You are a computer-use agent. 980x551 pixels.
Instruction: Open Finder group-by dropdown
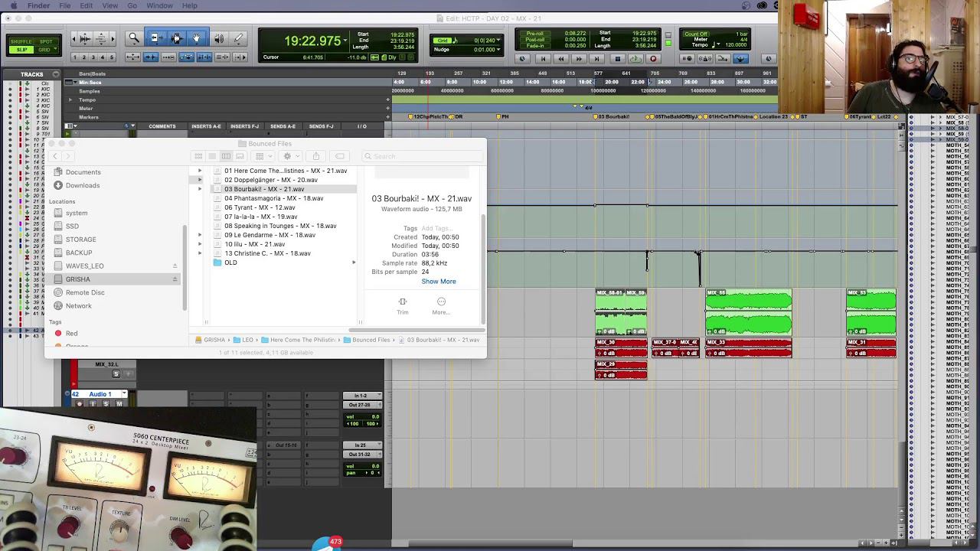[x=263, y=156]
